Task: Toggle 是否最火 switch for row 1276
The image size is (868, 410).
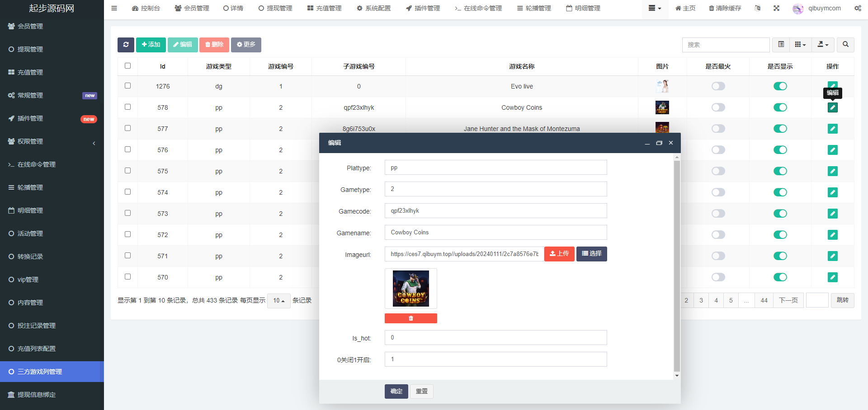Action: (718, 86)
